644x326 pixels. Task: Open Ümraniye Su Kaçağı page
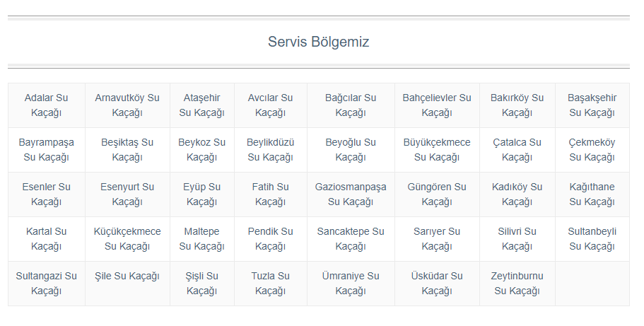[x=351, y=284]
